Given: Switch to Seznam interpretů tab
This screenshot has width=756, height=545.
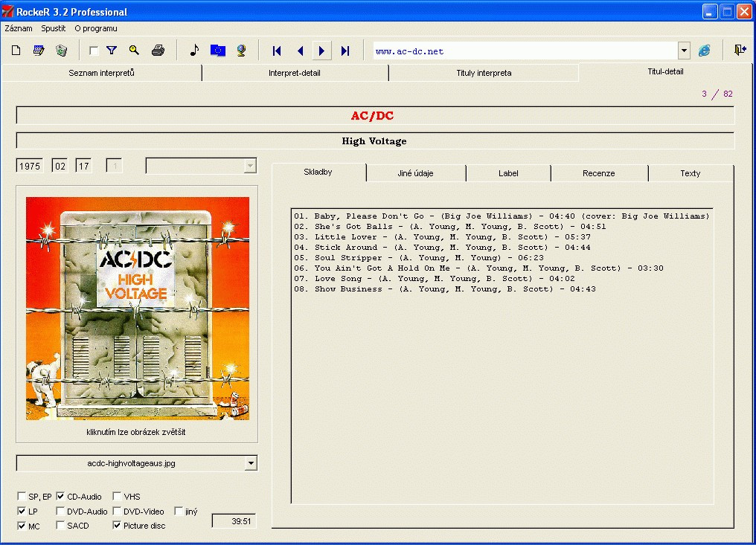Looking at the screenshot, I should pos(101,73).
